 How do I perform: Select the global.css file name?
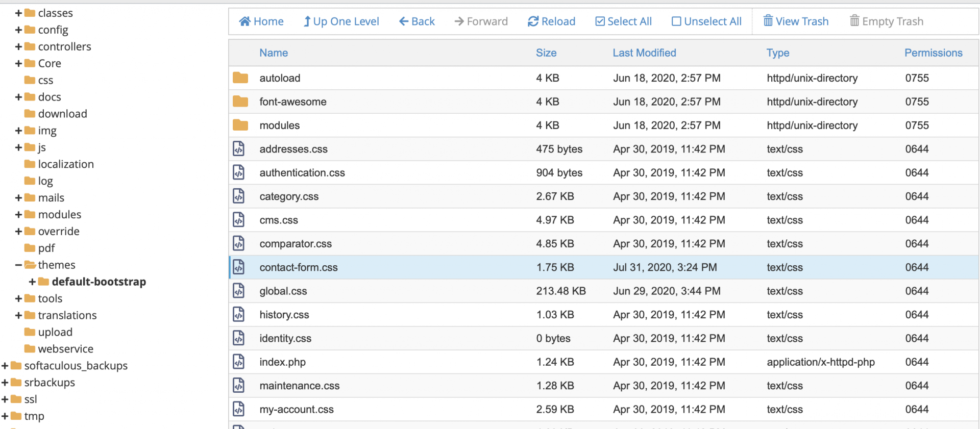(283, 291)
